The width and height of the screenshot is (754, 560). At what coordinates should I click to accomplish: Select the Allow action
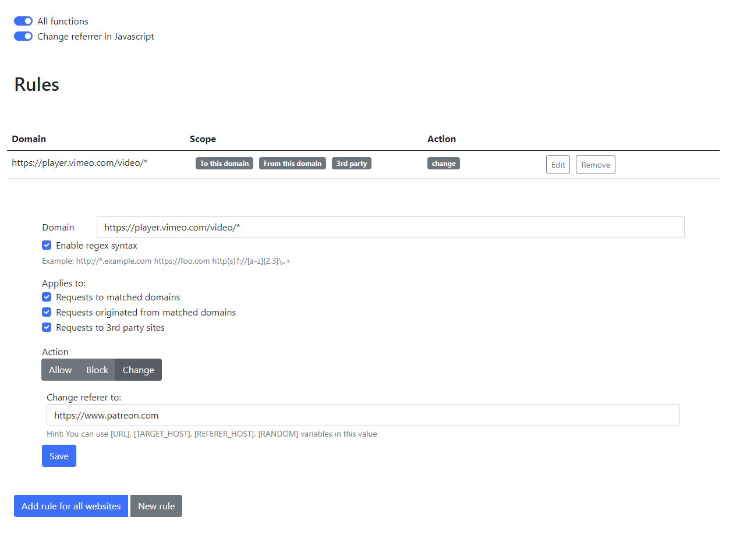pyautogui.click(x=61, y=370)
